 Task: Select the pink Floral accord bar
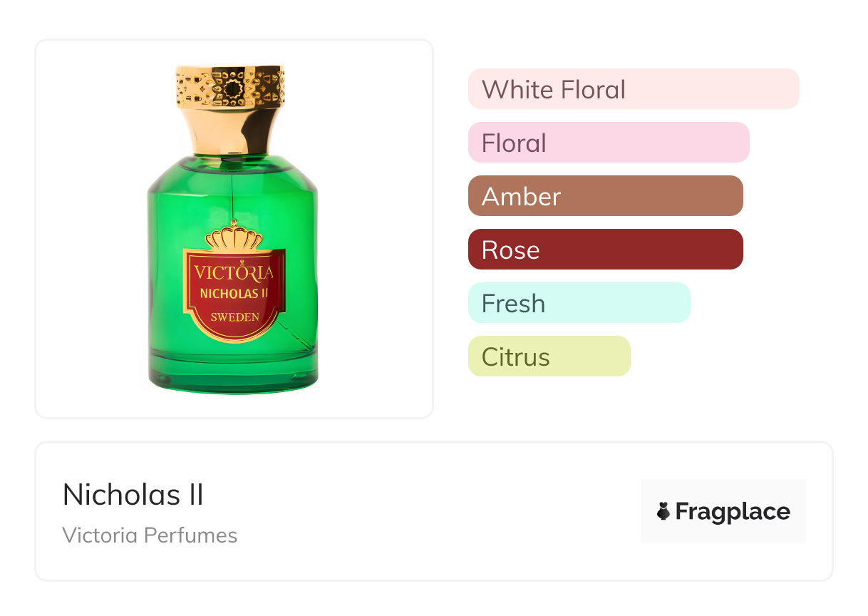(608, 143)
